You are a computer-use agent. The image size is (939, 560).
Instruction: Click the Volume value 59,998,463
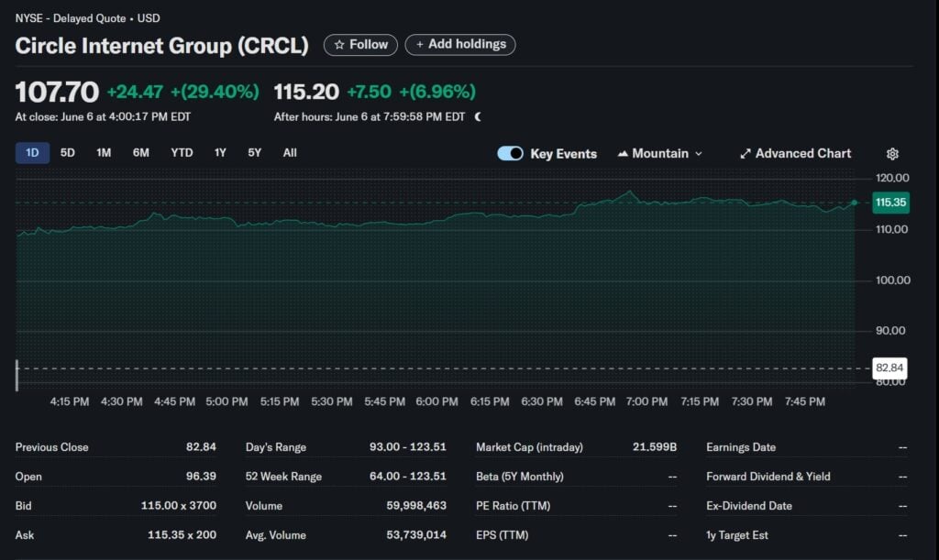point(416,506)
